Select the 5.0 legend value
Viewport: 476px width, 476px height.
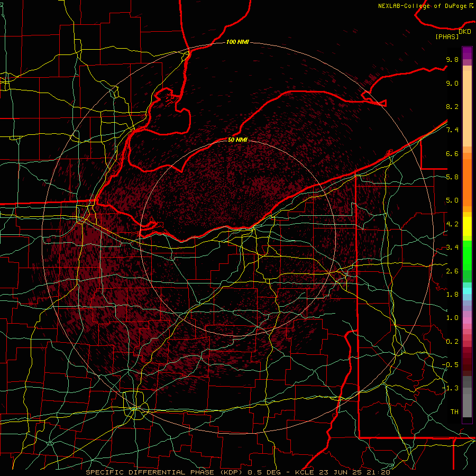[452, 200]
